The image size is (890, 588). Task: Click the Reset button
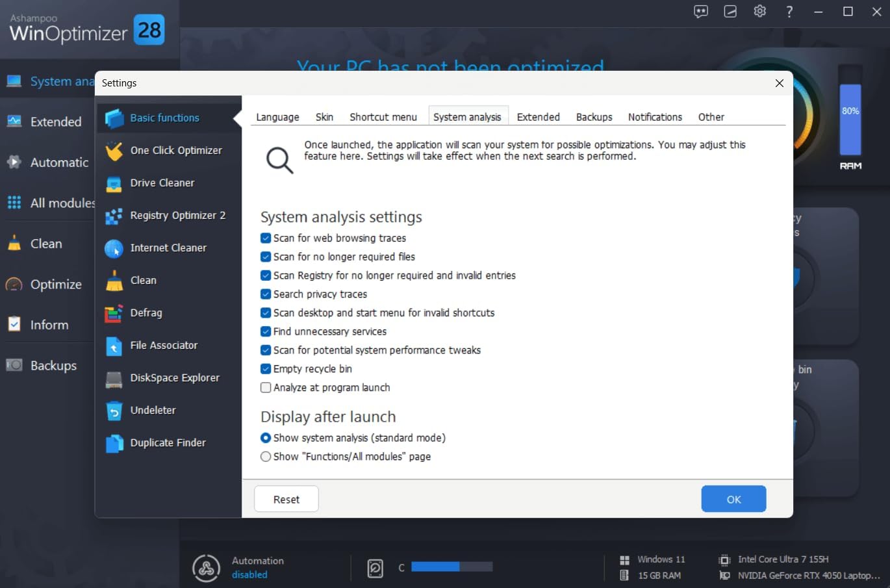(286, 498)
